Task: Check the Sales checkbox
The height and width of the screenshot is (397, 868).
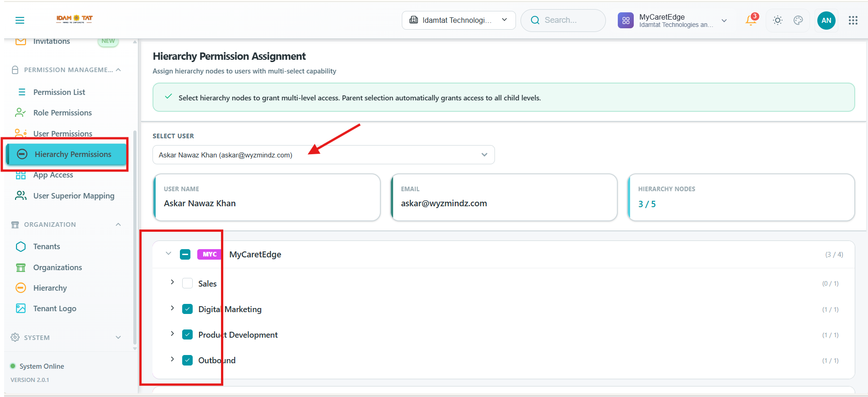Action: [187, 283]
